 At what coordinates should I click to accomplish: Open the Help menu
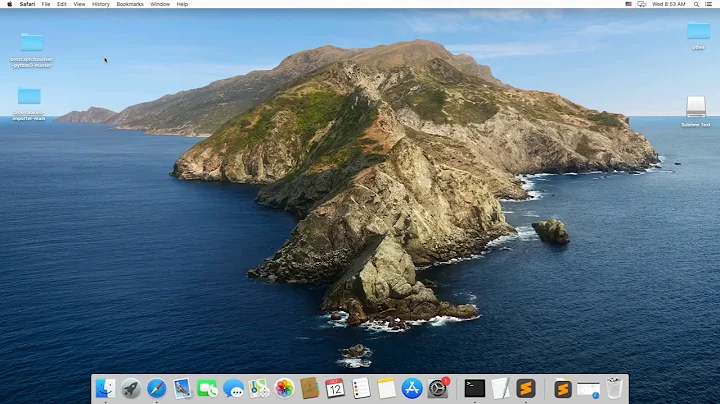click(x=182, y=4)
